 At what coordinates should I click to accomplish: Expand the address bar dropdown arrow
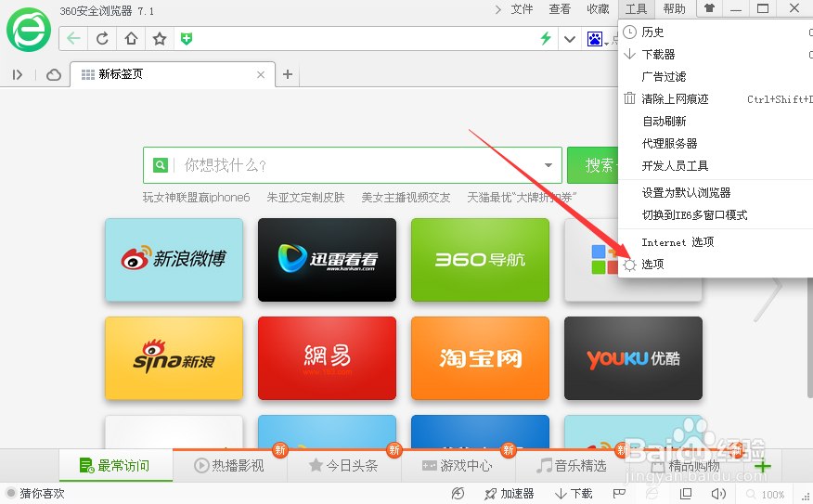[x=569, y=39]
